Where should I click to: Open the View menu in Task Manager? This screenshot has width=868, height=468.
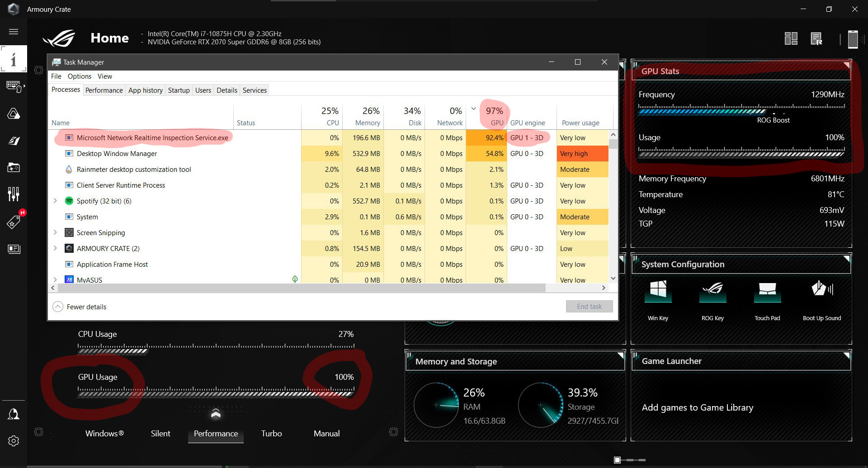[x=105, y=76]
